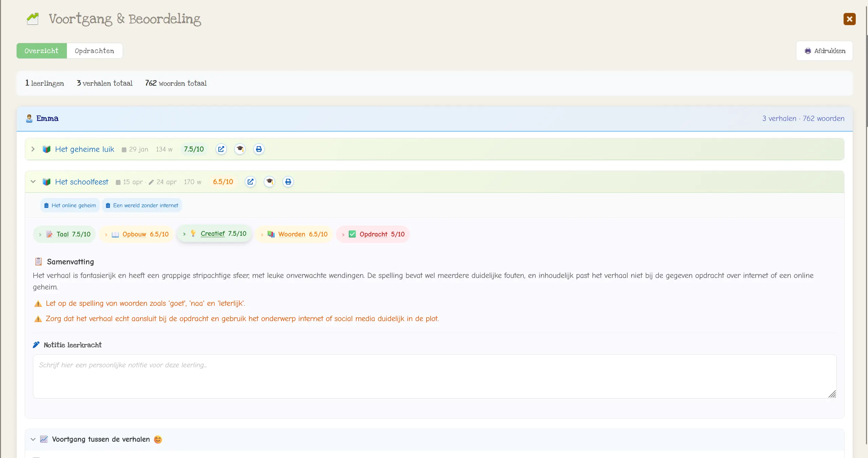Click graduation cap icon for Het schoolfeest
868x458 pixels.
tap(269, 182)
